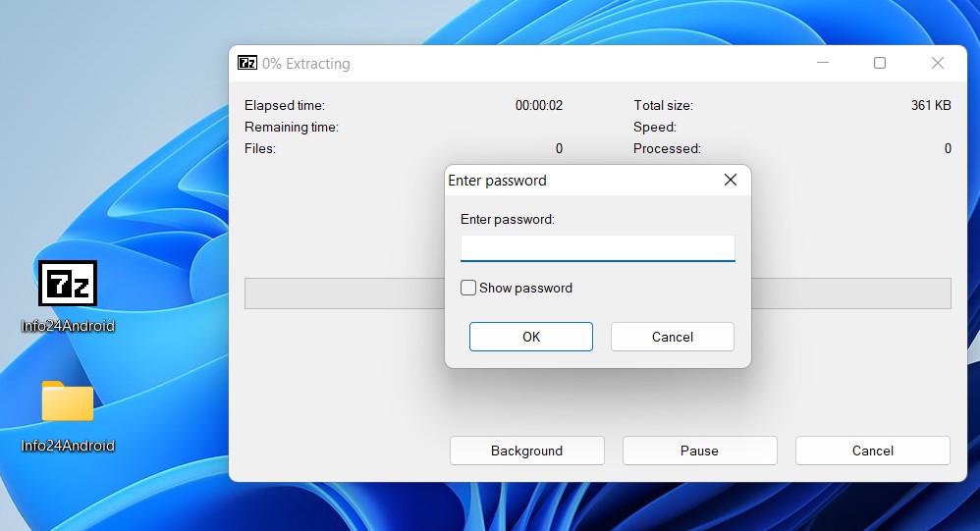Click the Total size value 361 KB
980x531 pixels.
931,105
